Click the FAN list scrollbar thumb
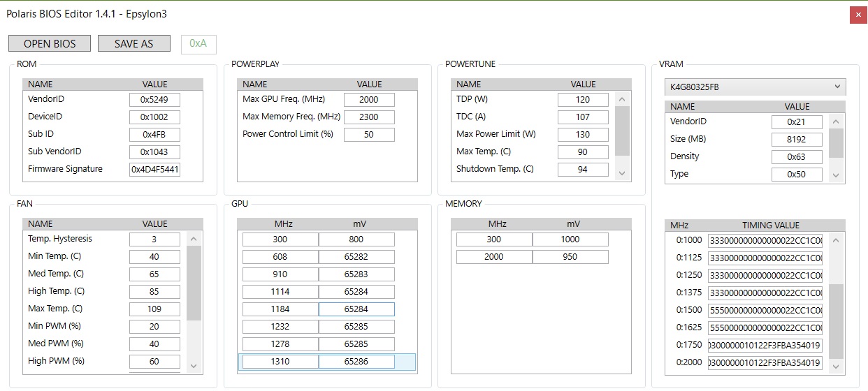The image size is (868, 391). point(194,283)
